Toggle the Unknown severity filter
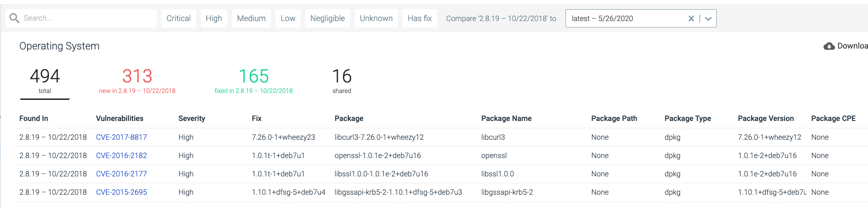This screenshot has height=208, width=868. [x=376, y=18]
